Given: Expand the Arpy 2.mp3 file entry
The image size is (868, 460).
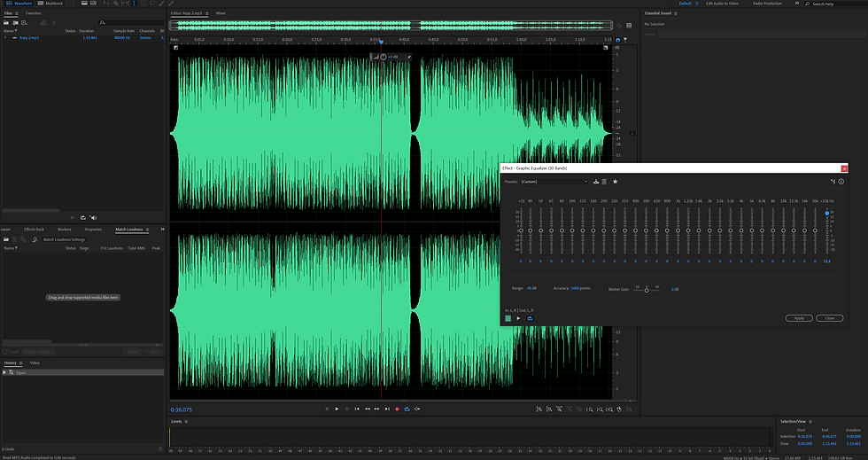Looking at the screenshot, I should click(5, 38).
